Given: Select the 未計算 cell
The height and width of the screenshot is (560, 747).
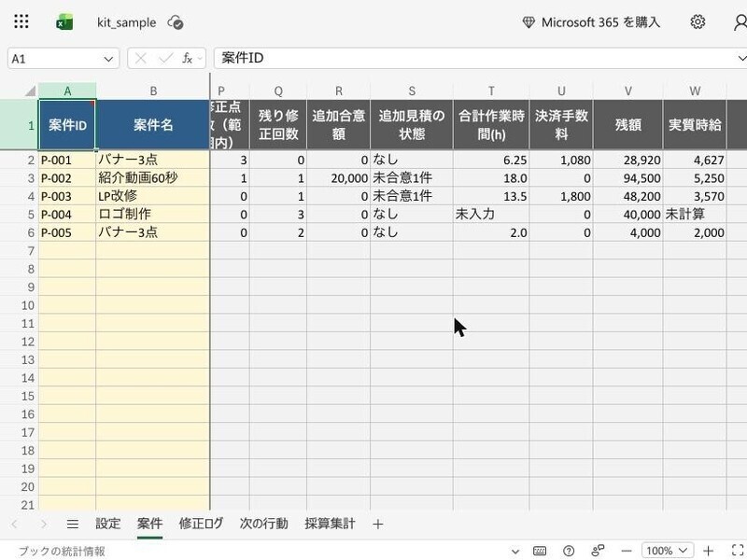Looking at the screenshot, I should [x=695, y=215].
